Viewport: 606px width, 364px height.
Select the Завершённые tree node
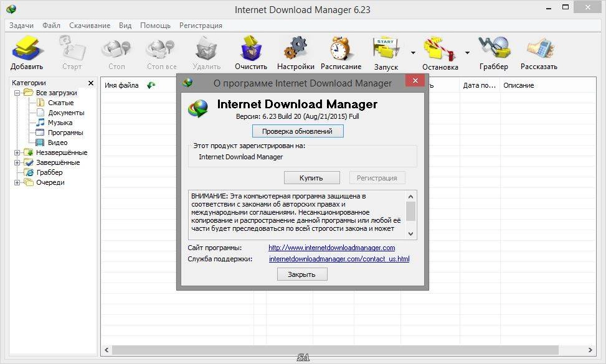click(58, 163)
